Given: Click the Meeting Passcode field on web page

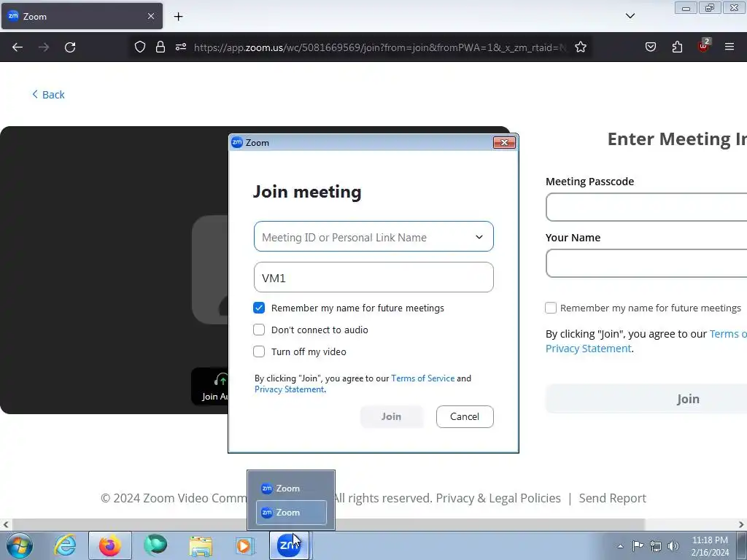Looking at the screenshot, I should coord(646,207).
